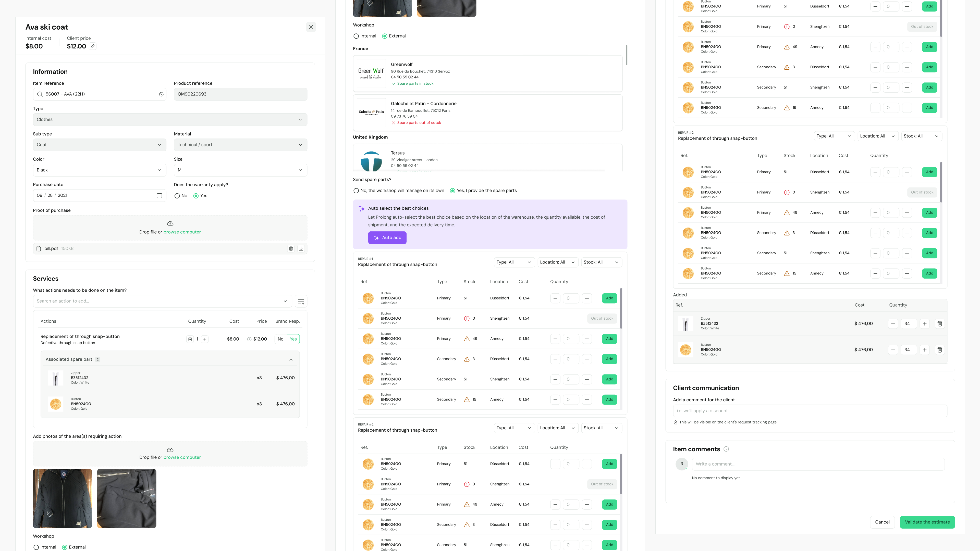The width and height of the screenshot is (980, 551).
Task: Delete the gold Button from Added parts
Action: point(940,349)
